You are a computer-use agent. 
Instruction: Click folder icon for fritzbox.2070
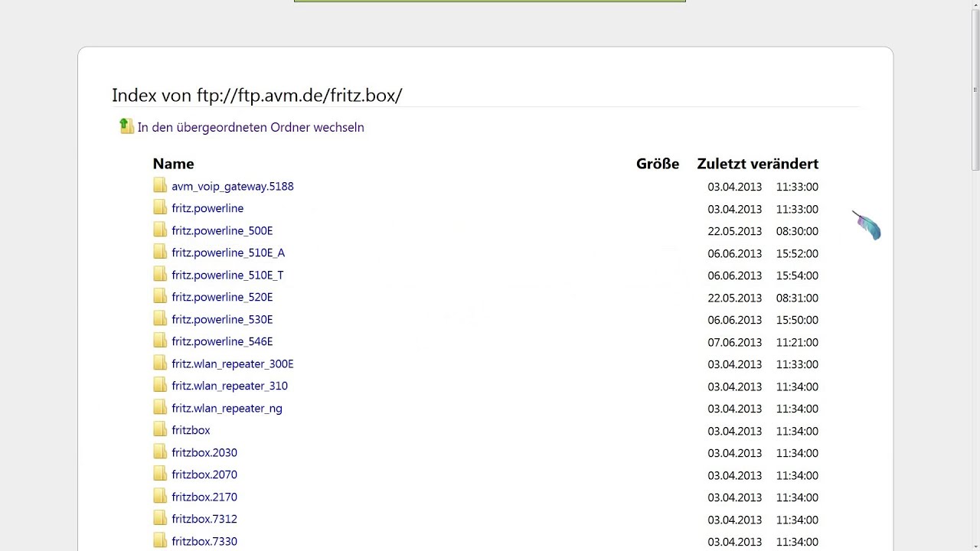point(160,474)
